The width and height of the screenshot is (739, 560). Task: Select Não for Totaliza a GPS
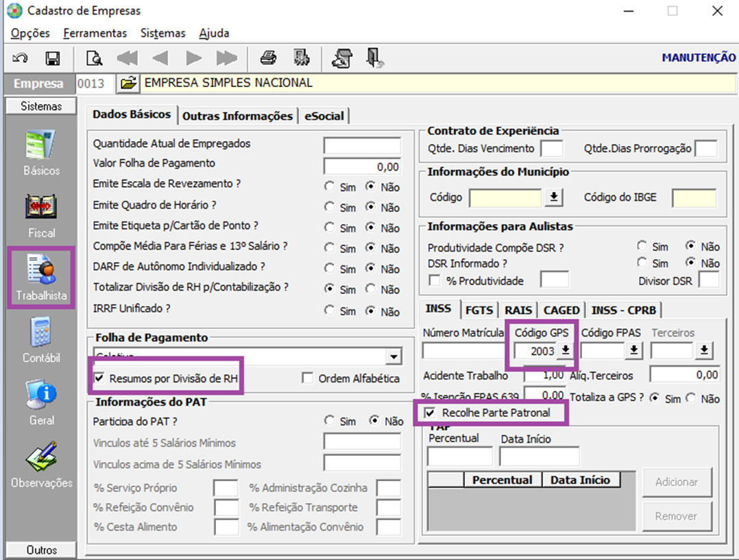point(692,398)
